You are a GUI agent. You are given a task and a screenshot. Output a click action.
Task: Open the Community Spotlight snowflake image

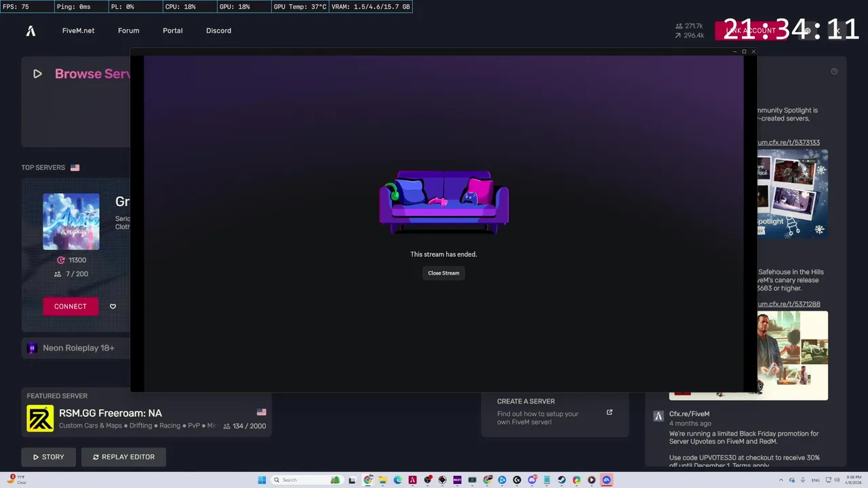click(x=792, y=193)
